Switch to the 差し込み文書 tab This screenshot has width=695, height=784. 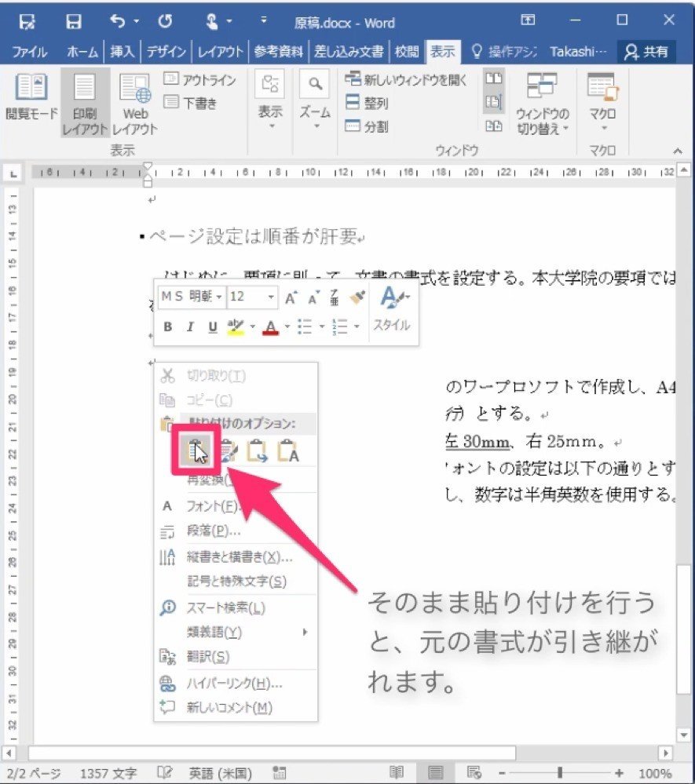(349, 52)
